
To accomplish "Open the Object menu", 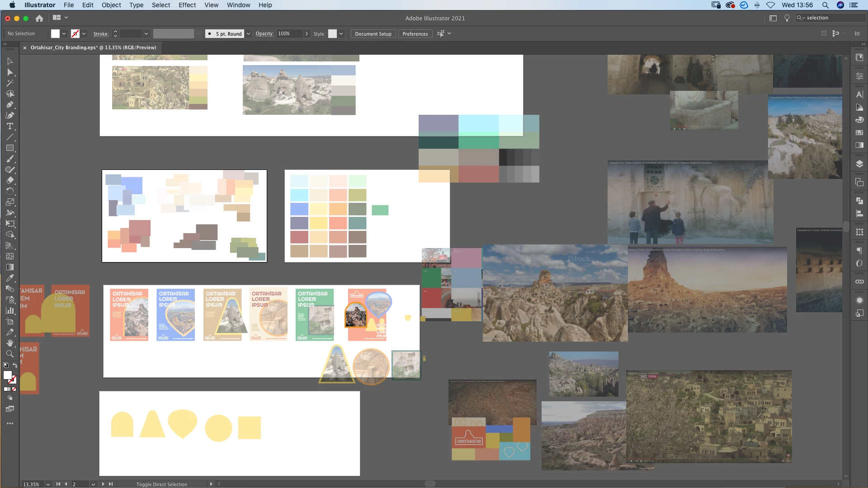I will [x=111, y=5].
